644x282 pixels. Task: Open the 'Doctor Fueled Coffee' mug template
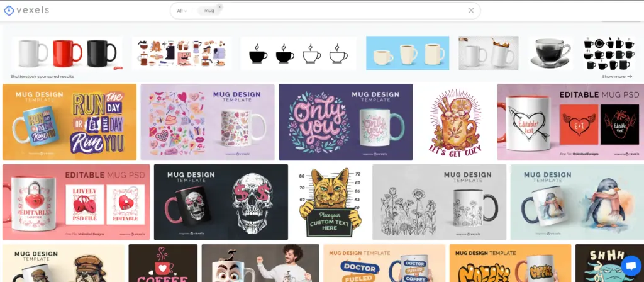pyautogui.click(x=384, y=263)
